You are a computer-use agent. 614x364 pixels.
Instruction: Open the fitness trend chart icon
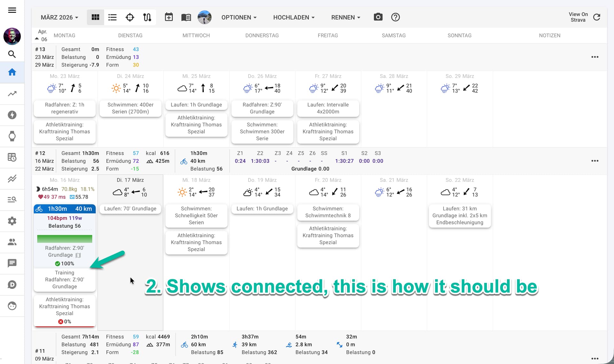(12, 94)
